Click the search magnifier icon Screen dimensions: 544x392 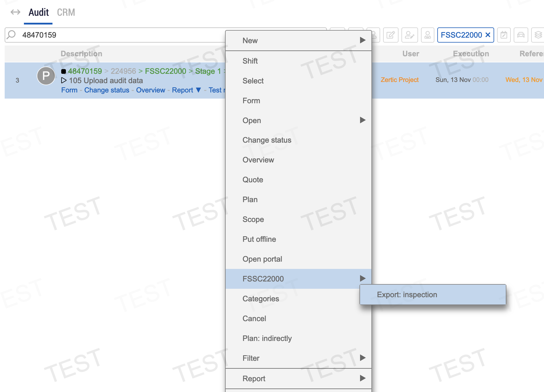click(x=11, y=35)
